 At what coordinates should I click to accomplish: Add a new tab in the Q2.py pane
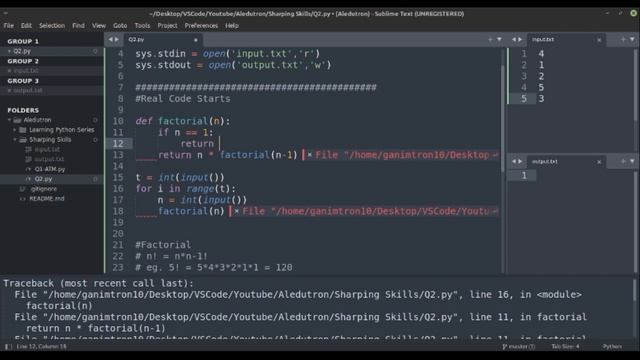[x=490, y=40]
